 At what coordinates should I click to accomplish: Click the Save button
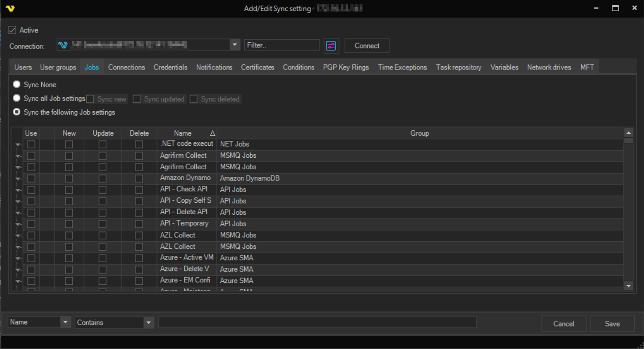click(612, 324)
